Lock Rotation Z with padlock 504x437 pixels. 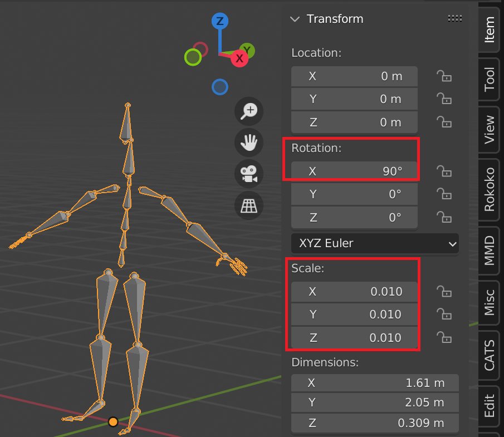click(444, 217)
